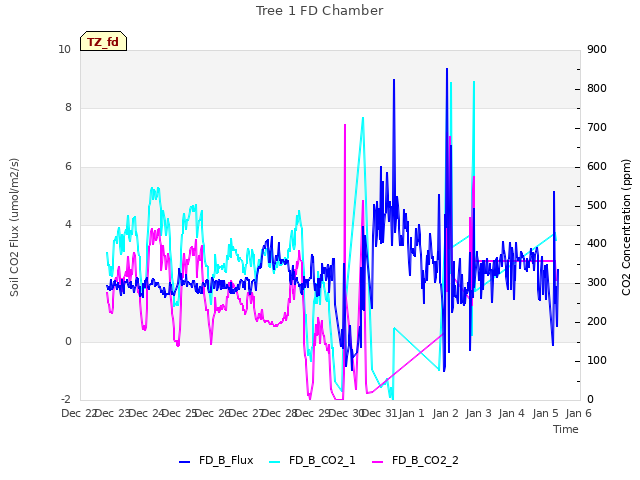The image size is (640, 480).
Task: Click the cyan FD_B_CO2_1 legend swatch
Action: [275, 462]
